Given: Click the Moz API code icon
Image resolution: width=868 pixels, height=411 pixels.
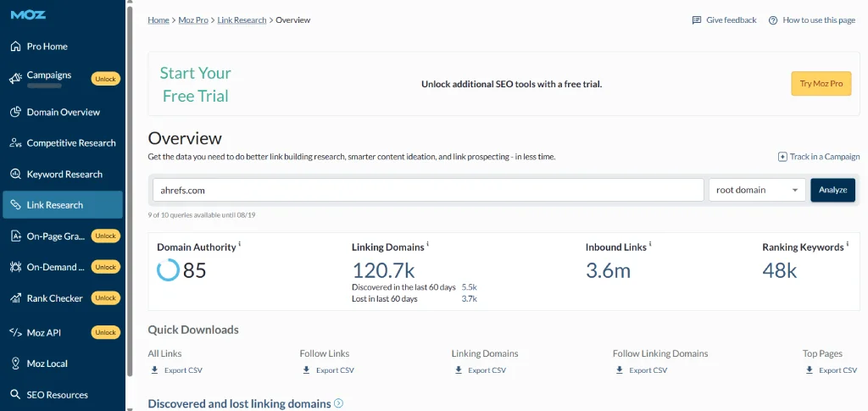Looking at the screenshot, I should (15, 332).
